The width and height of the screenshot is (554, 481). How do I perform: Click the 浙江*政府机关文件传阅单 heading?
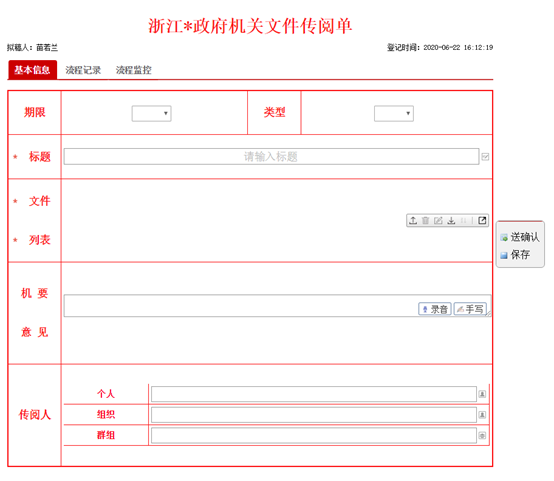[x=250, y=26]
